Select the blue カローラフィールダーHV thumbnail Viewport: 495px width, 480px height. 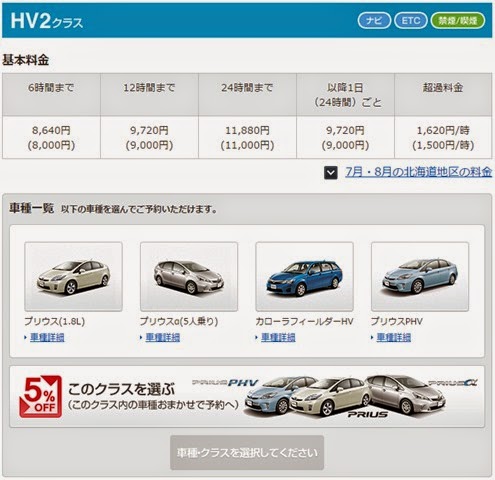[304, 277]
